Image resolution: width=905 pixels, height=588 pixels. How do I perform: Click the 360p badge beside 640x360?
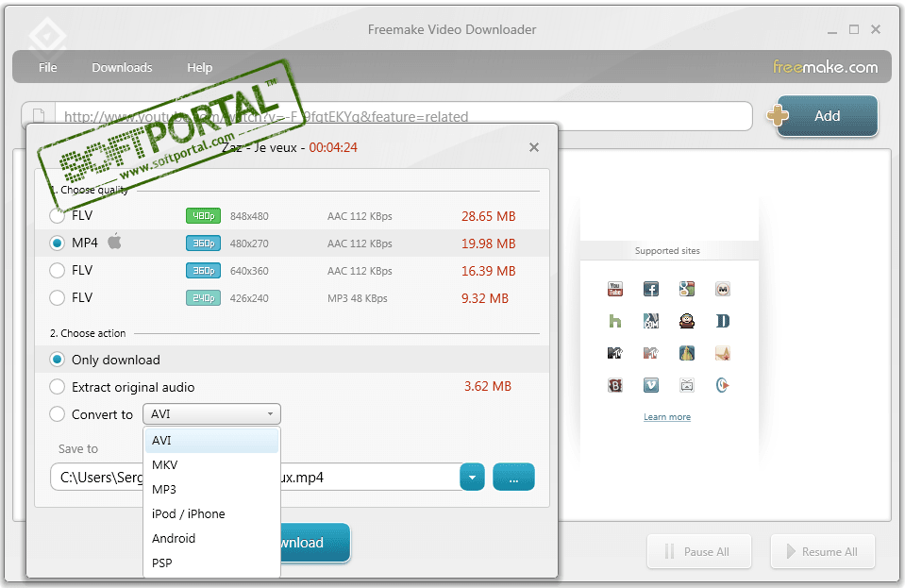(203, 270)
